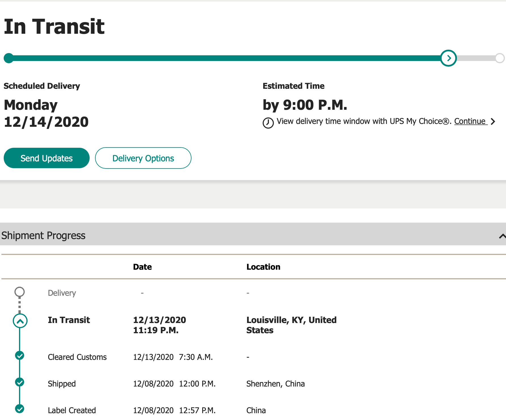Click the Shenzhen, China location entry

(275, 384)
